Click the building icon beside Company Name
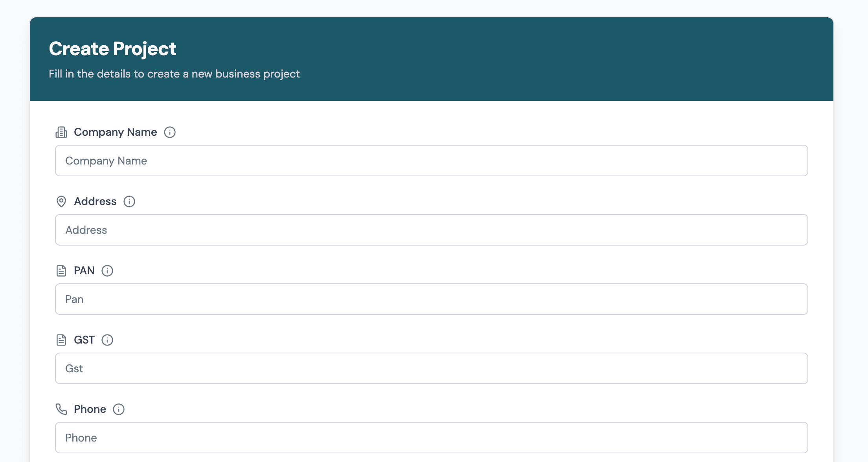Image resolution: width=868 pixels, height=462 pixels. coord(61,132)
